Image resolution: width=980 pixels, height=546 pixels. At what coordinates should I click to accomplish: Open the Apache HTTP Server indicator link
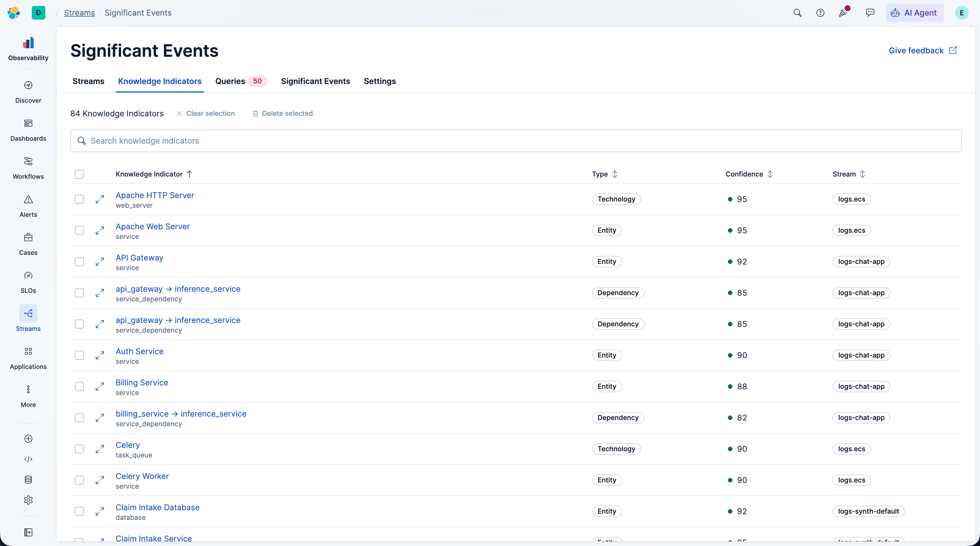[155, 195]
